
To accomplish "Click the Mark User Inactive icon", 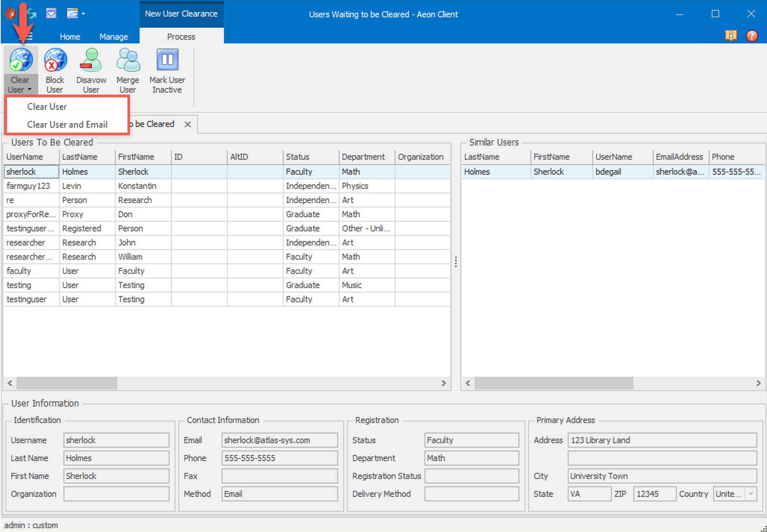I will 167,60.
